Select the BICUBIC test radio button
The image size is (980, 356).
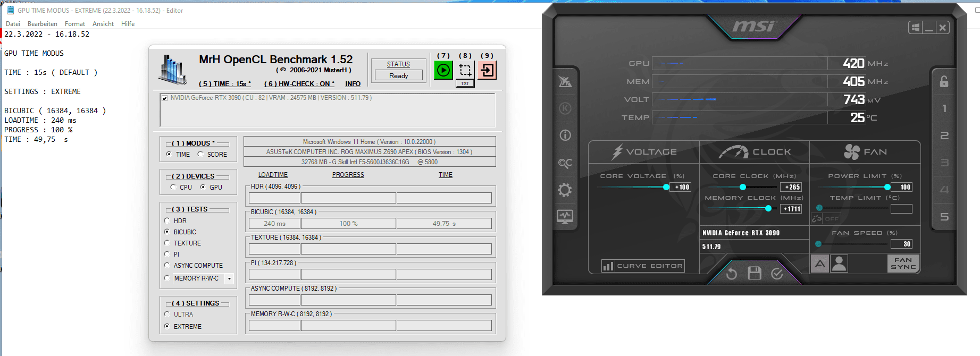point(167,232)
